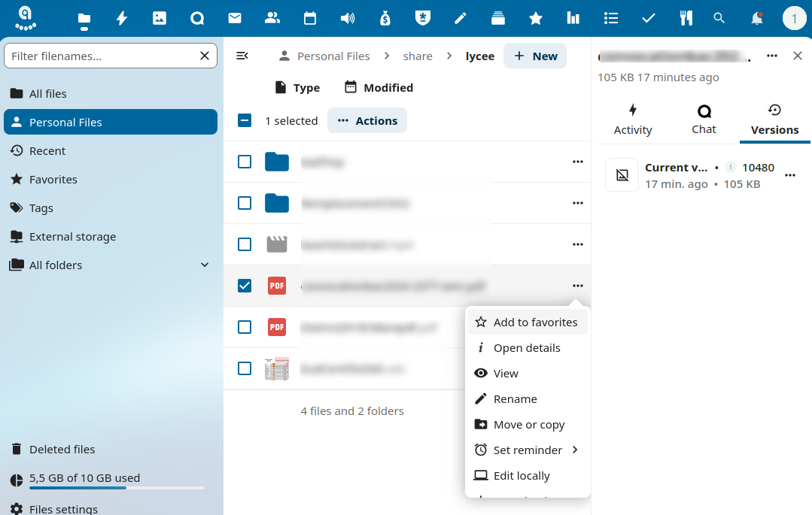
Task: Open the Contacts app icon
Action: pyautogui.click(x=272, y=19)
